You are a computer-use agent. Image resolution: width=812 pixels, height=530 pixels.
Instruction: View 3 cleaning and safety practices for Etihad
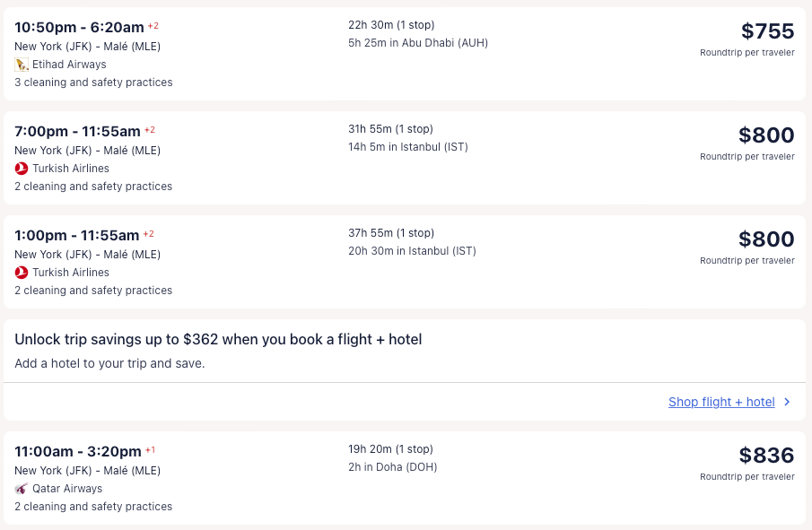pos(93,83)
